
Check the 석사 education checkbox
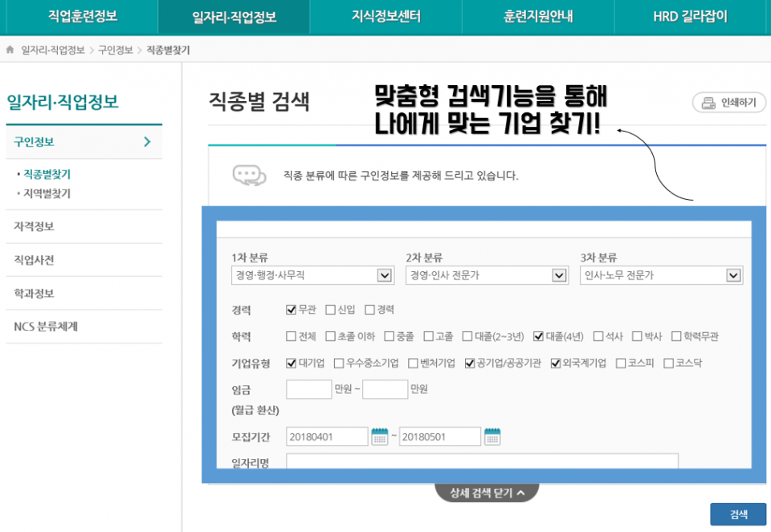coord(597,336)
